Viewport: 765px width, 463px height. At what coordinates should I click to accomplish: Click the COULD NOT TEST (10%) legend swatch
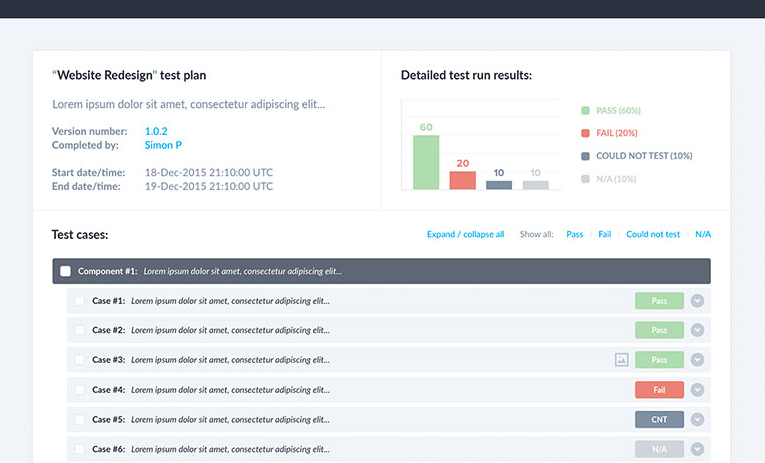point(585,156)
